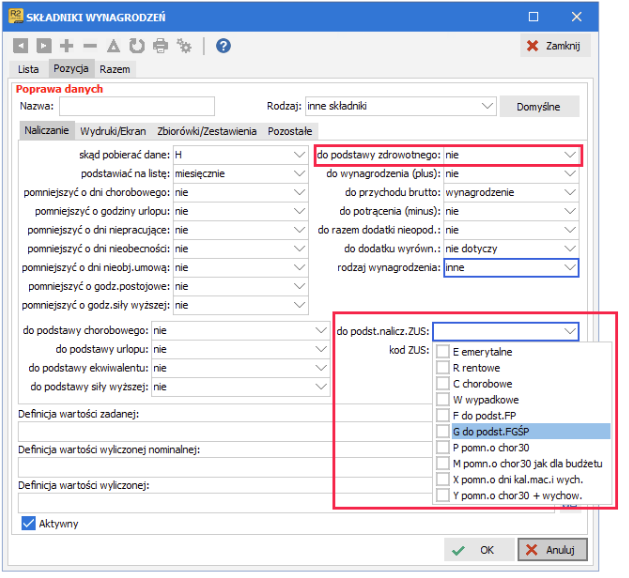The height and width of the screenshot is (578, 629).
Task: Open Rodzaj dropdown with inne składniki
Action: click(400, 106)
